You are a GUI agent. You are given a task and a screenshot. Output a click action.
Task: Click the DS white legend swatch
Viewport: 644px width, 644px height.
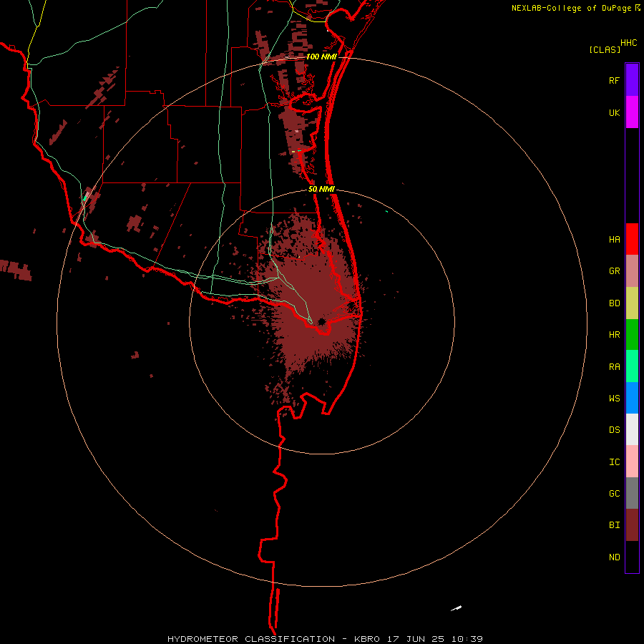pyautogui.click(x=632, y=429)
